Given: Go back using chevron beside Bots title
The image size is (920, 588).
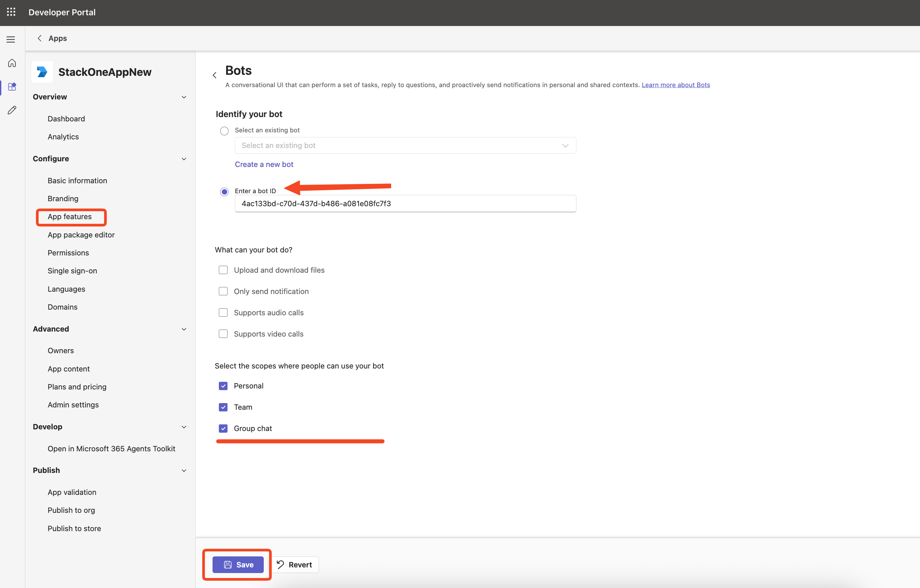Looking at the screenshot, I should click(215, 75).
